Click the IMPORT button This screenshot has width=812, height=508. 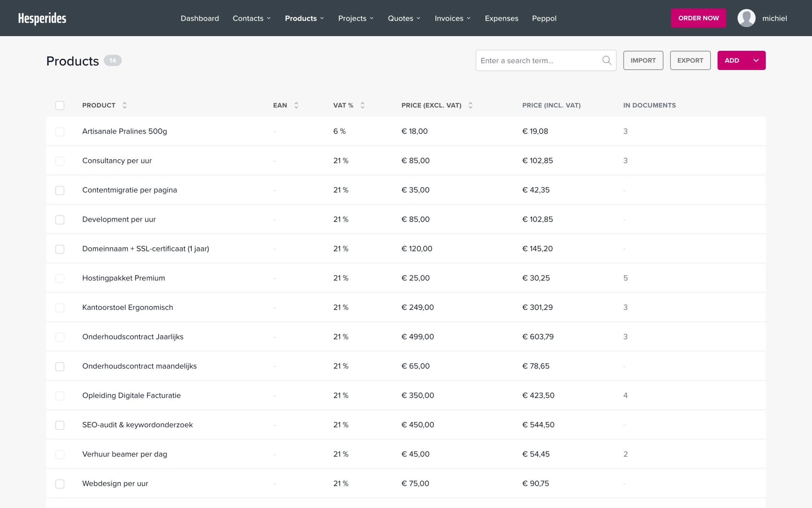pyautogui.click(x=643, y=60)
